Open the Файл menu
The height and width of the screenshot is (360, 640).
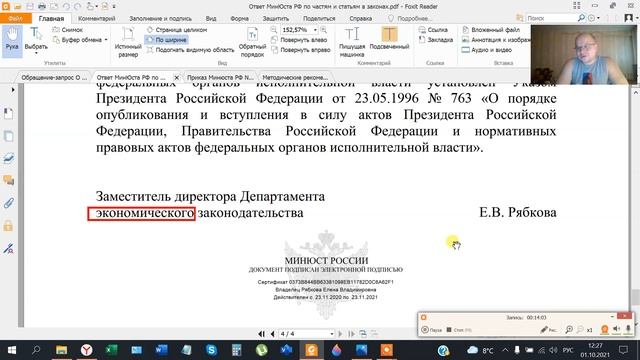click(x=16, y=18)
